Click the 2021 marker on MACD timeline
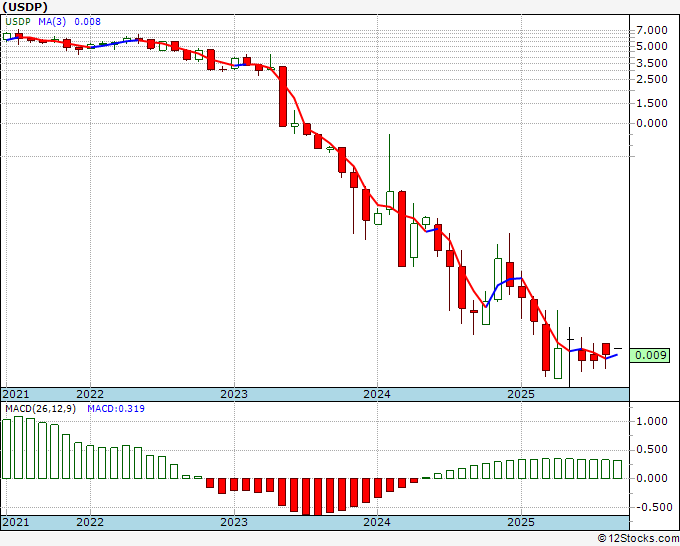680x546 pixels. tap(16, 522)
